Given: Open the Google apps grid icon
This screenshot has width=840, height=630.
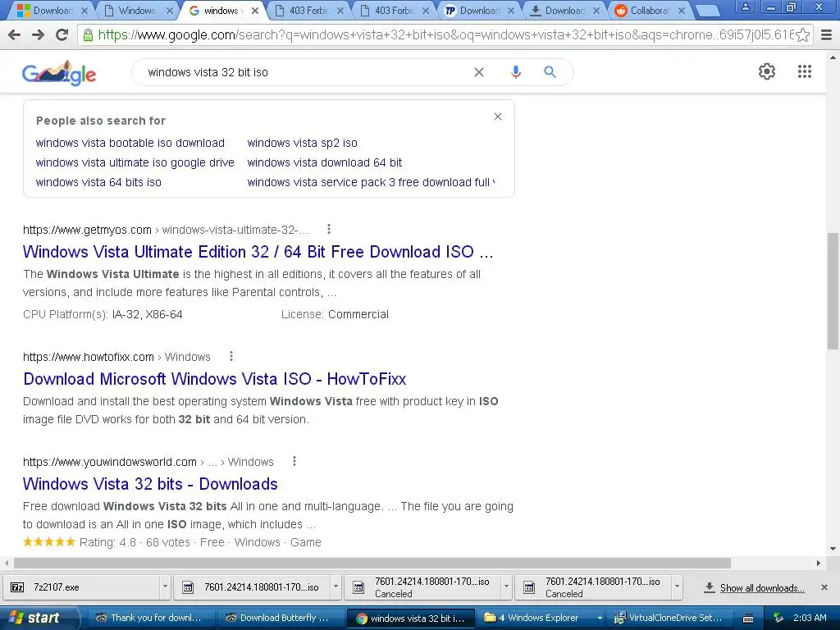Looking at the screenshot, I should pos(804,72).
